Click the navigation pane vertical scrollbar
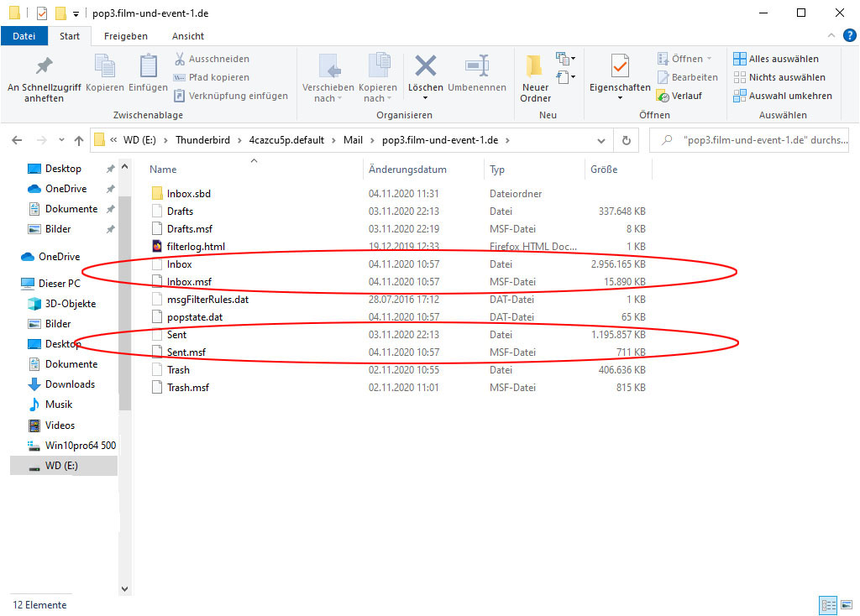Image resolution: width=860 pixels, height=616 pixels. (x=125, y=294)
